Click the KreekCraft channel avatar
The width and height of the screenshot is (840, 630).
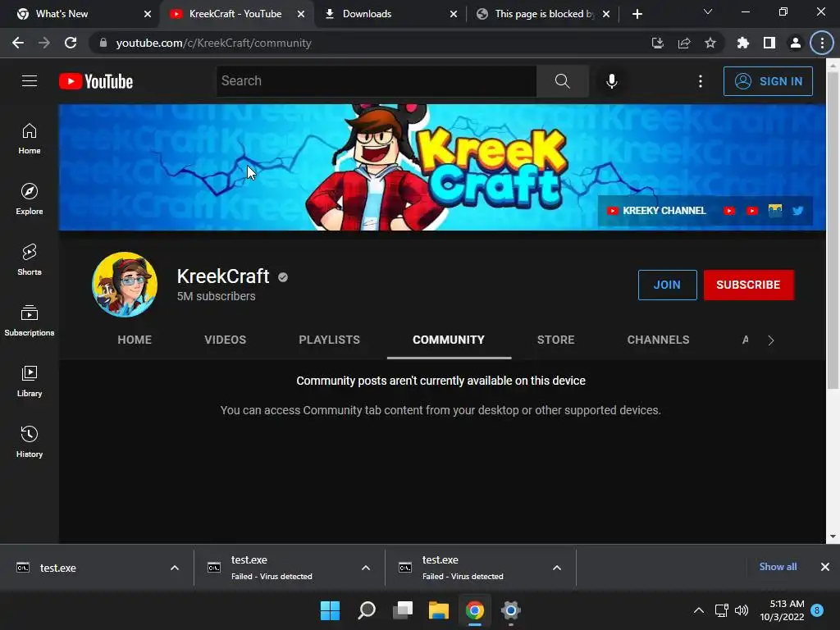[125, 285]
